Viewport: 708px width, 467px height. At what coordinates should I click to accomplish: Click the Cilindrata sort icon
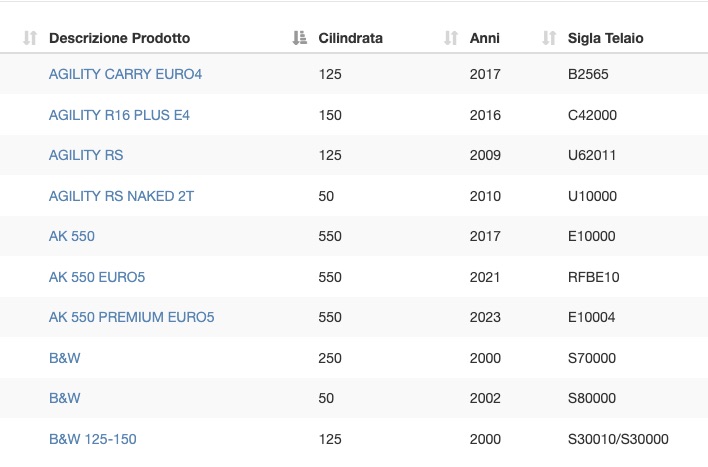click(x=299, y=38)
